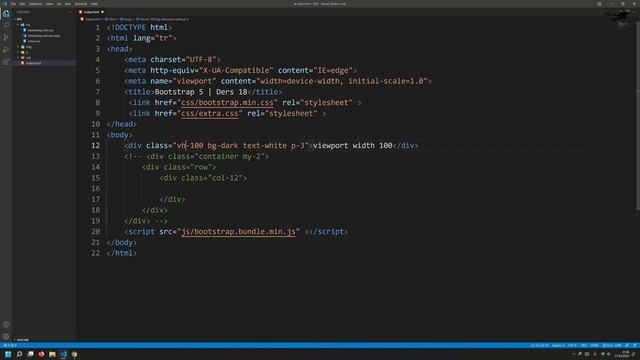Select index.html file in Explorer tree
This screenshot has width=640, height=360.
click(33, 63)
